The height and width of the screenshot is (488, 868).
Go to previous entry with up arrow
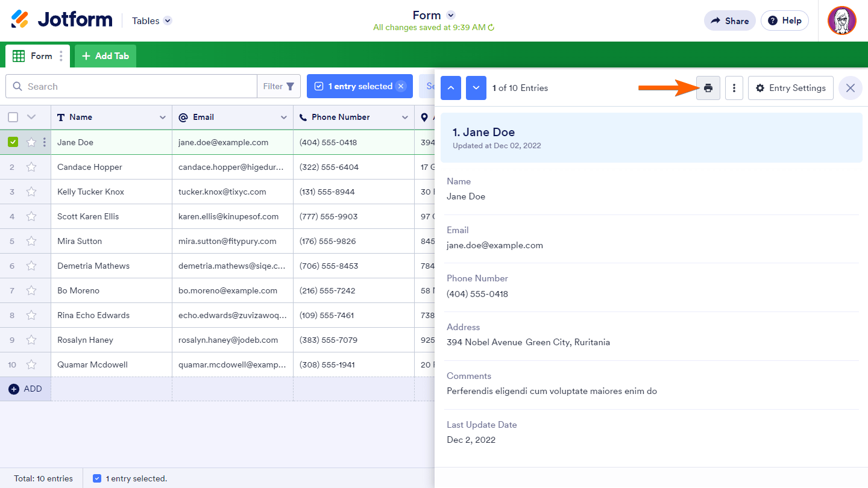pos(451,88)
